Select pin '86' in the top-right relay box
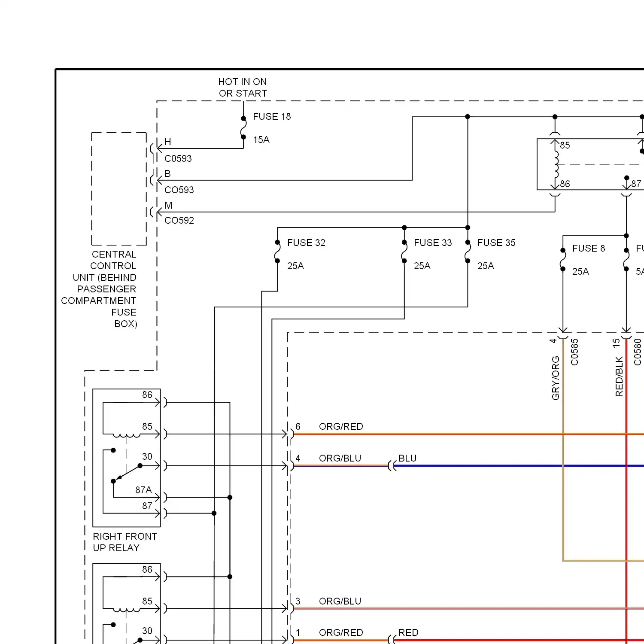This screenshot has height=644, width=644. coord(565,184)
